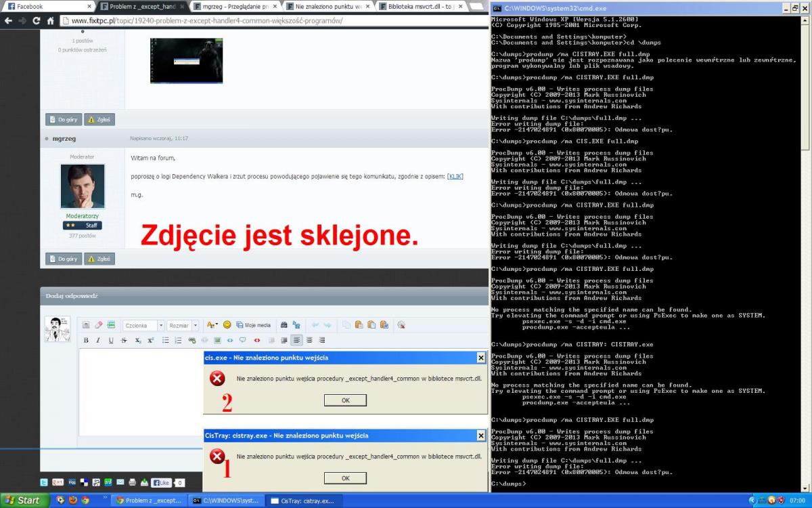Image resolution: width=812 pixels, height=508 pixels.
Task: Open the emoticon smiley picker
Action: [227, 325]
